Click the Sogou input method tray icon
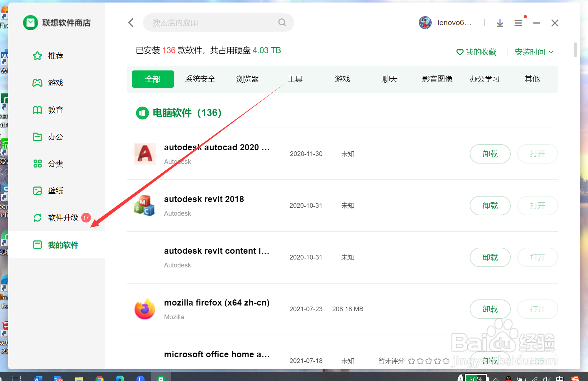The height and width of the screenshot is (381, 588). [x=575, y=378]
